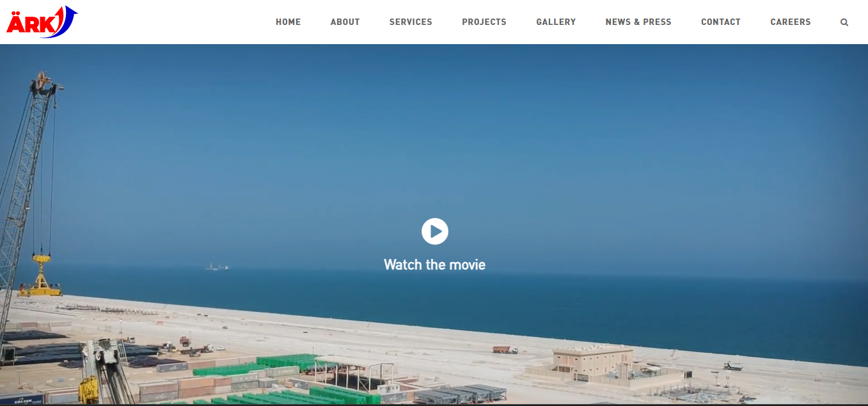Open the search magnifier icon
This screenshot has width=868, height=406.
tap(844, 22)
